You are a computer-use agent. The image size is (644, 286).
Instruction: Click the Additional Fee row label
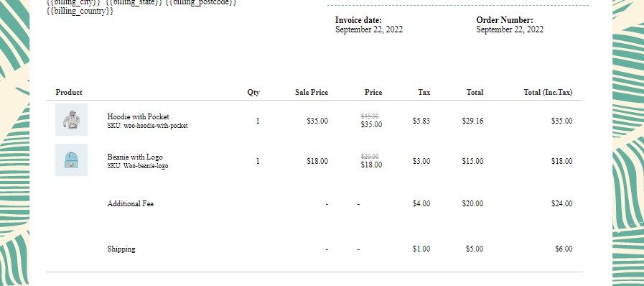click(x=130, y=203)
